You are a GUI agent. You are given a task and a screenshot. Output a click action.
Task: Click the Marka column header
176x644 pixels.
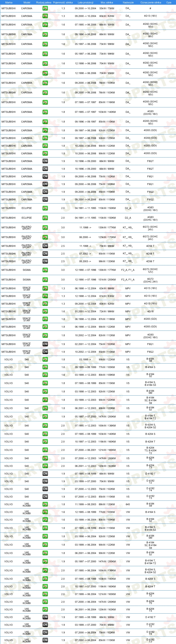click(x=9, y=2)
